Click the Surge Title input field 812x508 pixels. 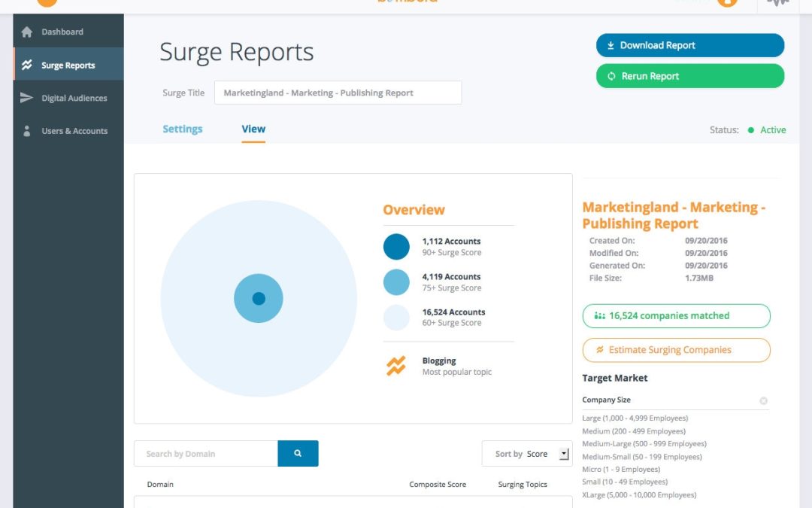[x=338, y=93]
